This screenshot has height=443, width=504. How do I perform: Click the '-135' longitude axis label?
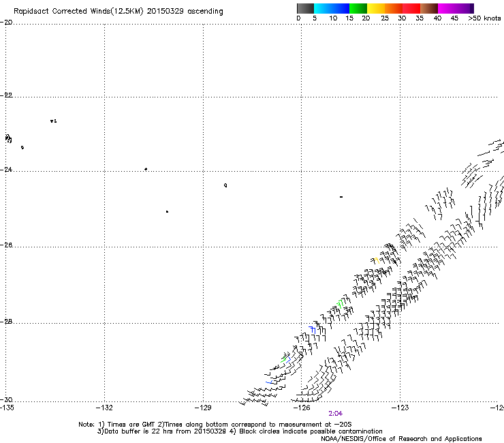(x=7, y=408)
